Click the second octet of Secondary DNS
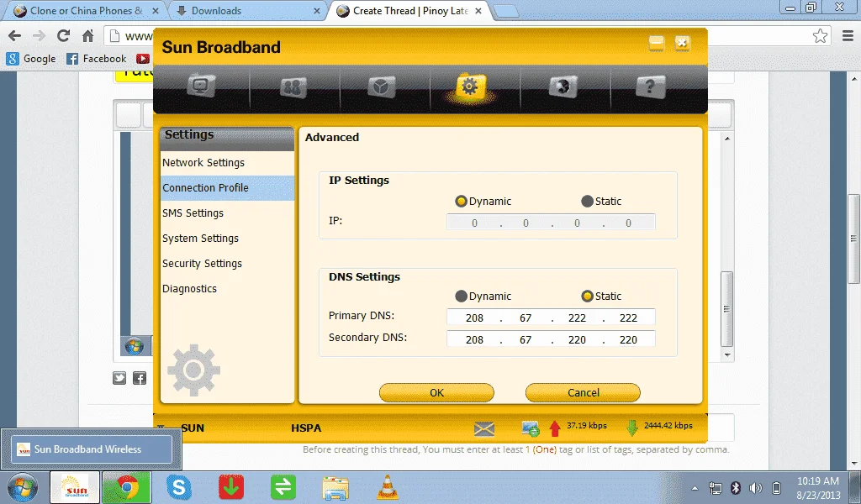 pos(526,340)
